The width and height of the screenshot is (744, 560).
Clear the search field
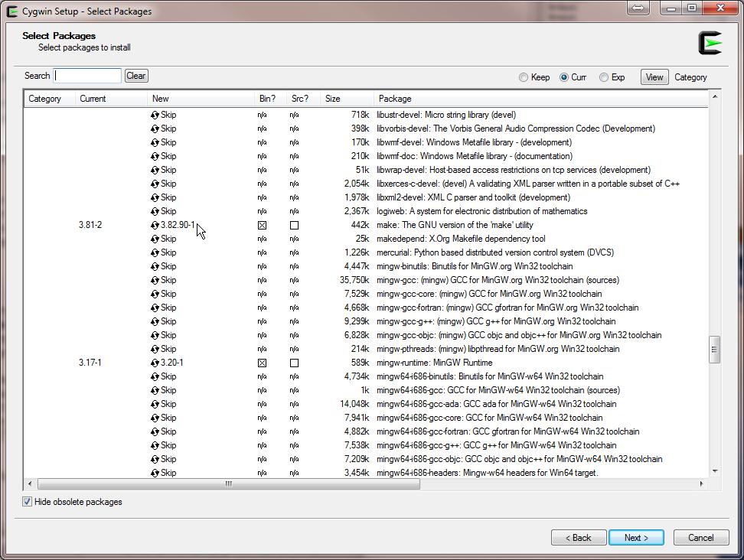(136, 76)
